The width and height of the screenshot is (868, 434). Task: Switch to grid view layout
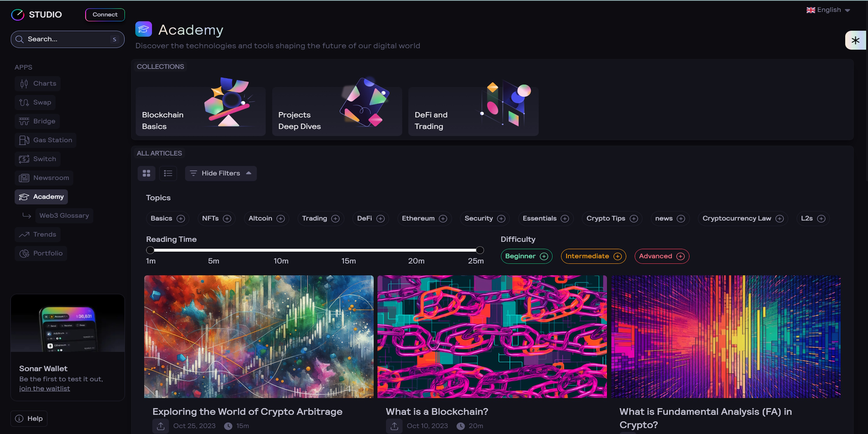[146, 173]
